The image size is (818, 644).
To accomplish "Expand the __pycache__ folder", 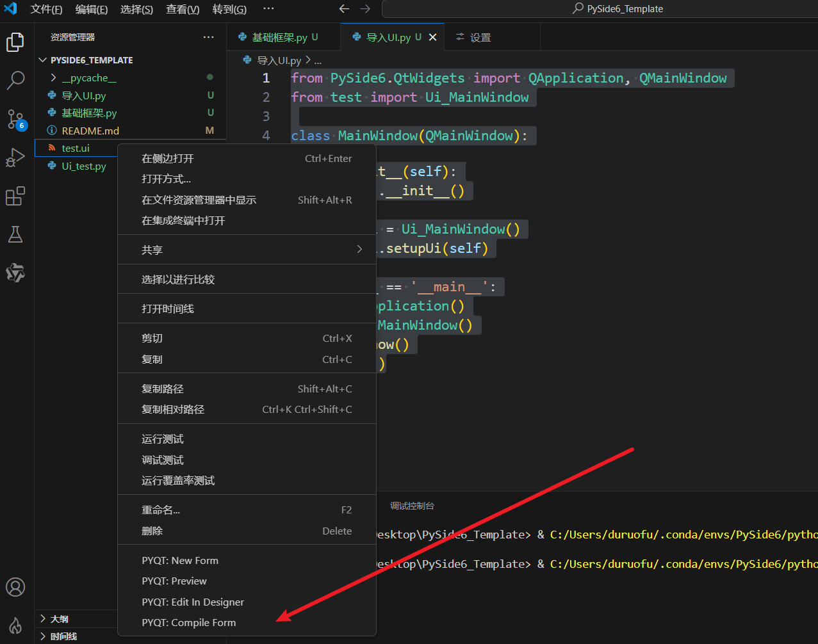I will click(89, 78).
